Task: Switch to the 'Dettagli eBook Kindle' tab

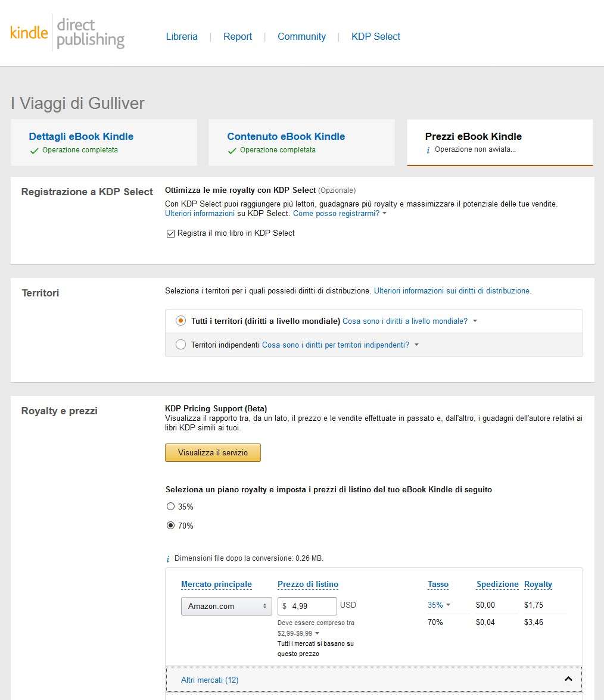Action: [81, 136]
